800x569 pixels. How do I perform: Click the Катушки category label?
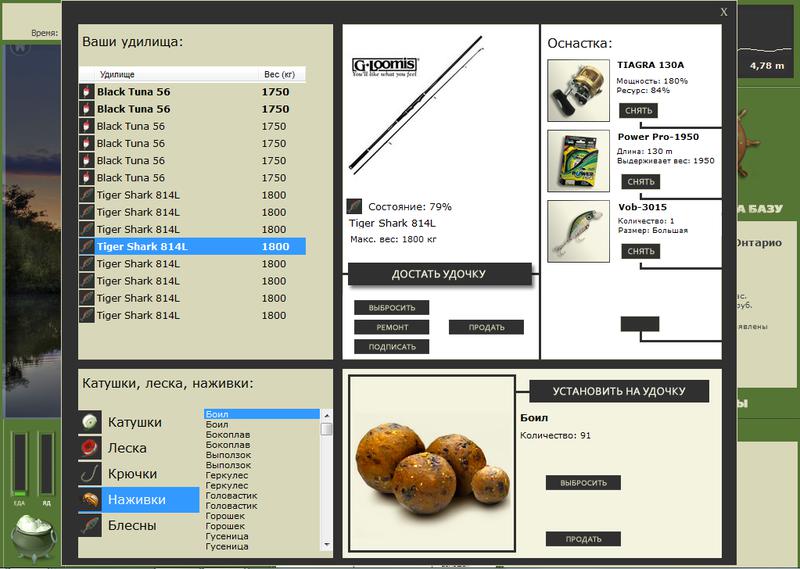(135, 422)
